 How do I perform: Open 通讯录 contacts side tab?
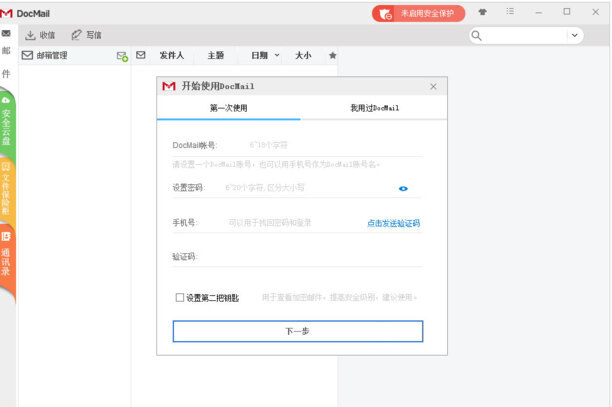point(7,256)
